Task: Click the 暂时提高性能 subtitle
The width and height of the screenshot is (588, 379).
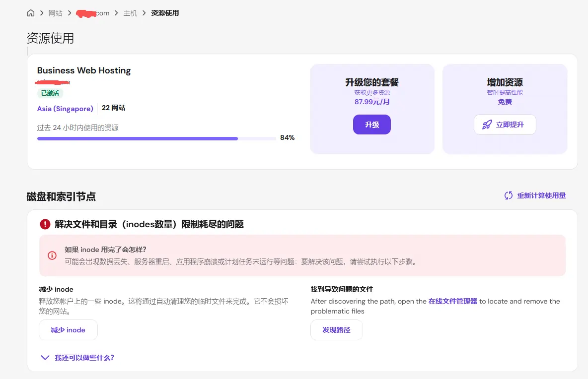Action: coord(505,92)
